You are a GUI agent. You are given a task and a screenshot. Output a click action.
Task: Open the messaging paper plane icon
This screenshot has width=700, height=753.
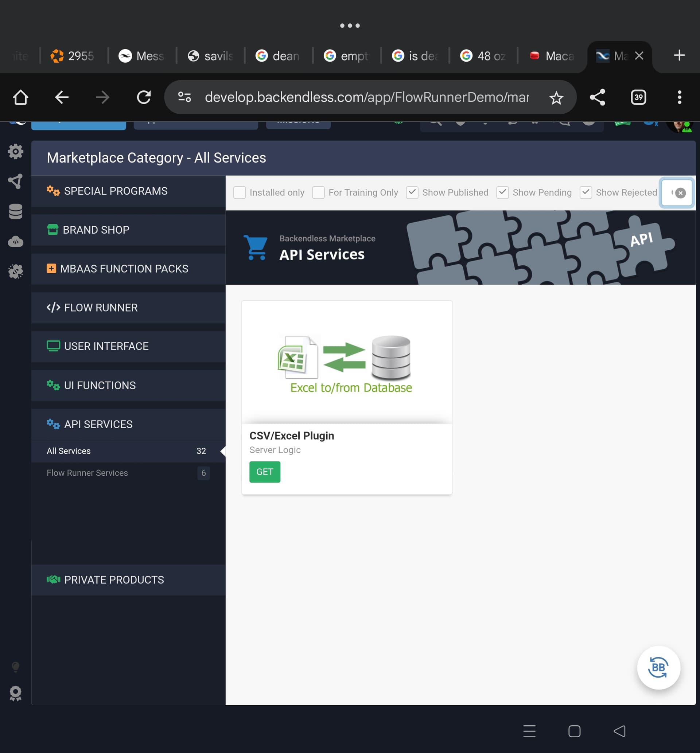16,182
